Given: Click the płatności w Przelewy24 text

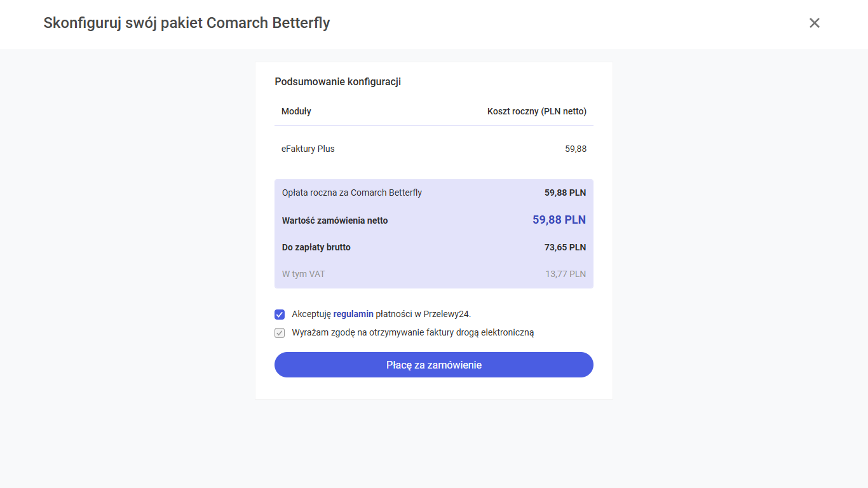Looking at the screenshot, I should click(x=423, y=314).
